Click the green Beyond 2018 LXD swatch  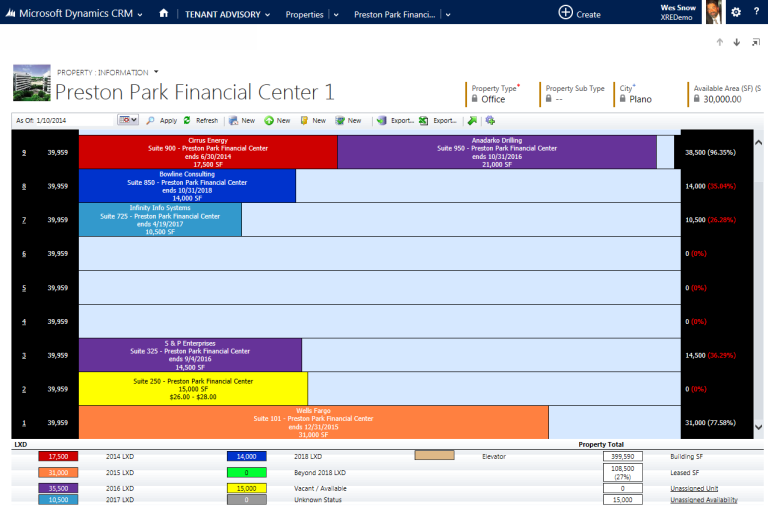coord(246,473)
